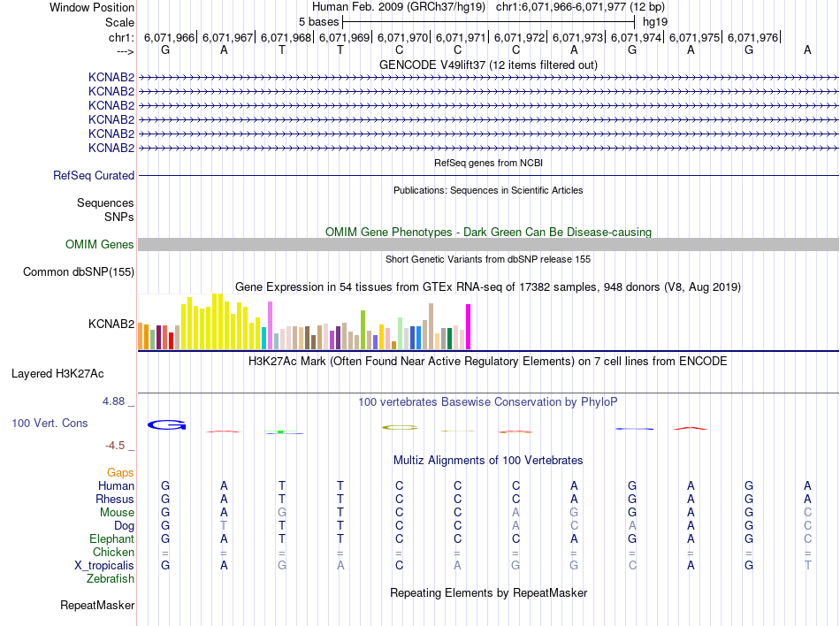This screenshot has width=840, height=626.
Task: Click the 4.88 PhyloP upper scale value
Action: (113, 401)
